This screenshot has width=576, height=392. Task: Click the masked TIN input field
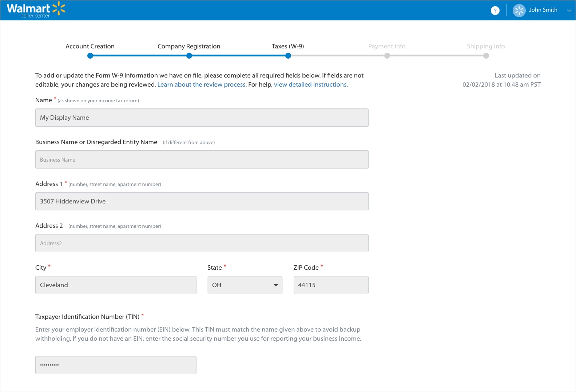click(x=116, y=365)
